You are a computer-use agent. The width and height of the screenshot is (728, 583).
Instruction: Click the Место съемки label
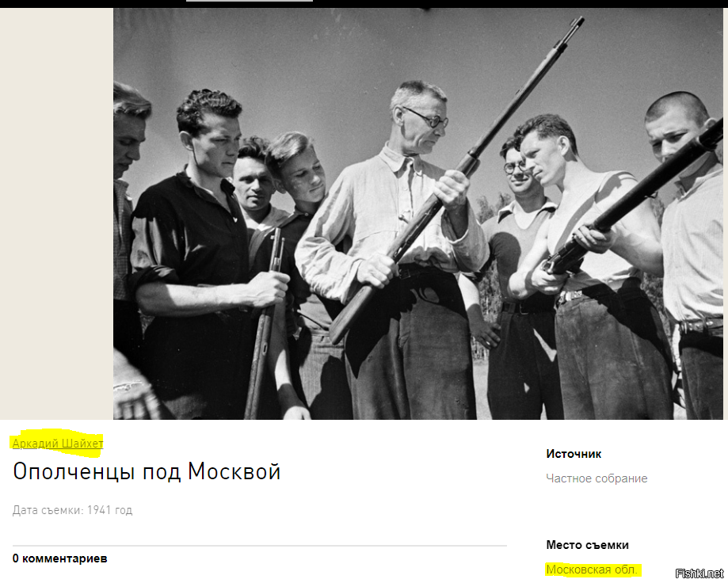(587, 545)
